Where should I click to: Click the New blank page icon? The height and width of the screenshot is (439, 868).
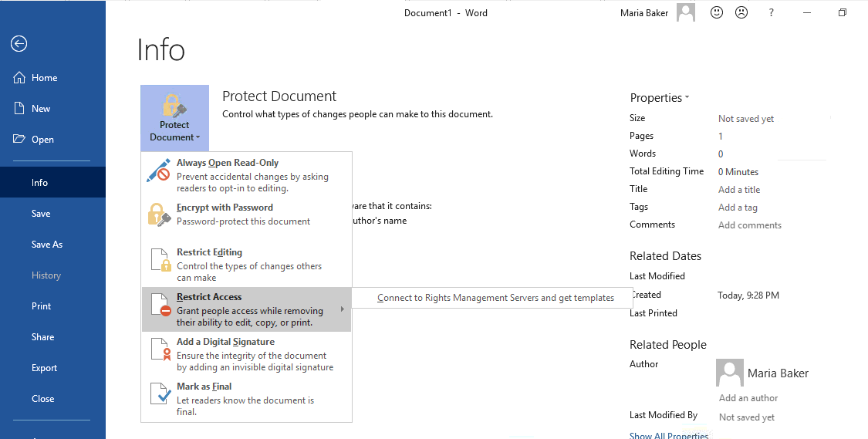(19, 109)
